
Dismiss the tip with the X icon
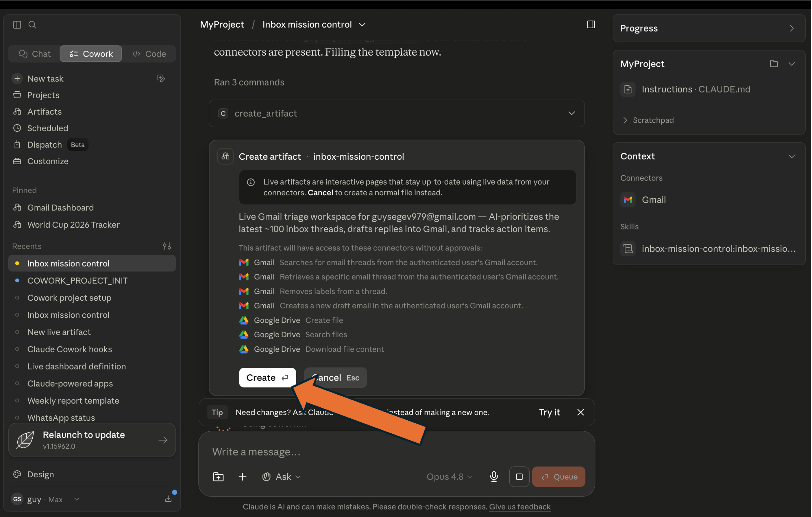point(580,412)
